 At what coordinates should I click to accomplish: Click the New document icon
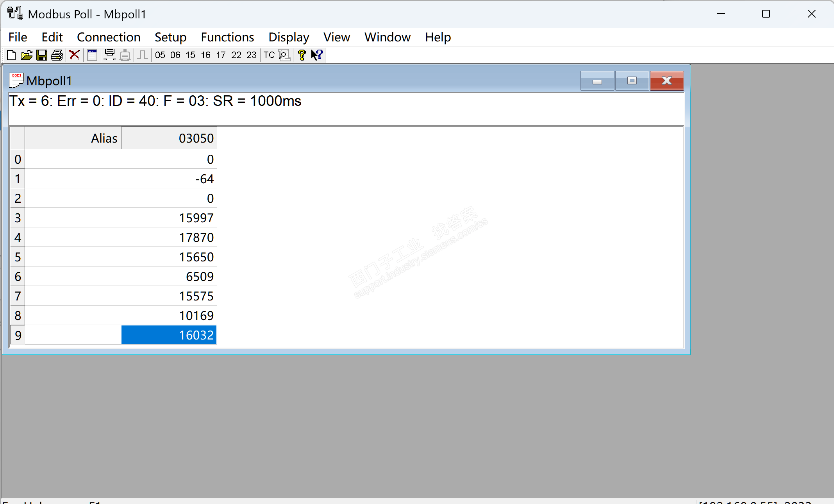coord(11,55)
